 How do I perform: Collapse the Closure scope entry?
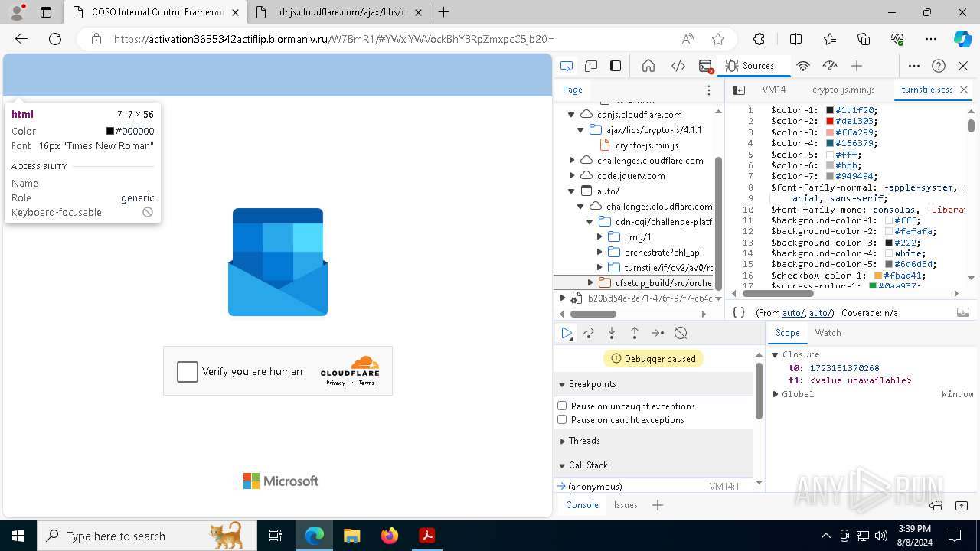775,354
